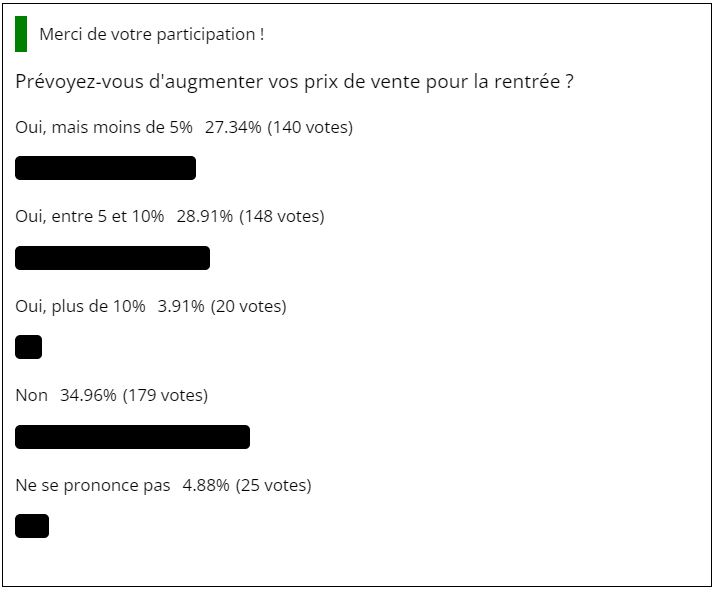
Task: Select the 'Oui, mais moins de 5%' label
Action: tap(104, 127)
